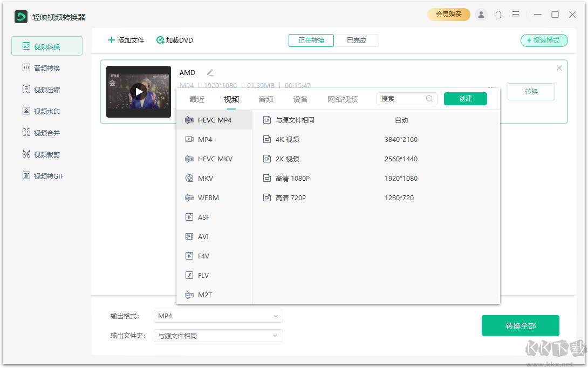
Task: Choose 与源文件相同 resolution preset
Action: point(376,120)
